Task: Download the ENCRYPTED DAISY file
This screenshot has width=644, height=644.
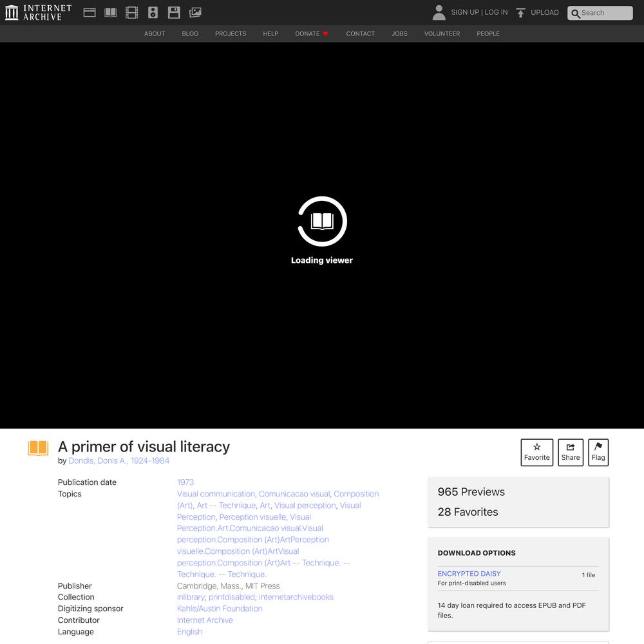Action: 469,574
